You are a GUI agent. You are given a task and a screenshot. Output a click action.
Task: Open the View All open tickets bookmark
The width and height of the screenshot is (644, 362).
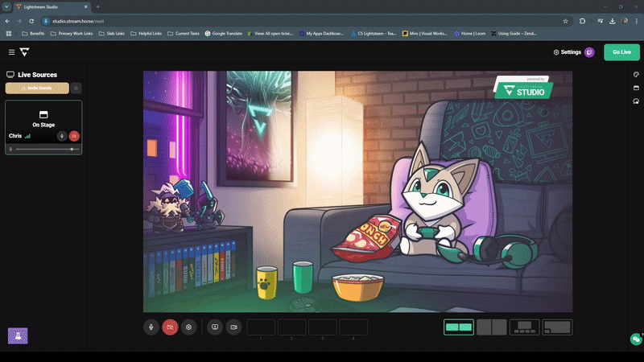pos(270,34)
